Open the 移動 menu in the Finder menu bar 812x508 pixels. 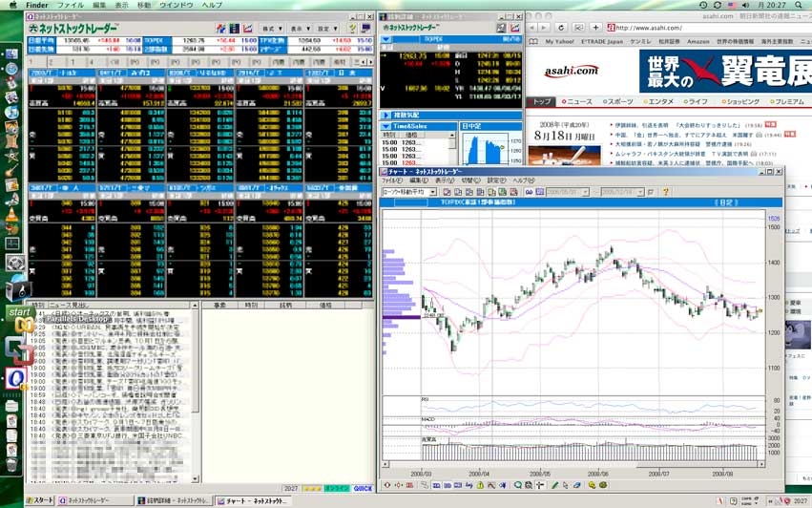point(144,5)
